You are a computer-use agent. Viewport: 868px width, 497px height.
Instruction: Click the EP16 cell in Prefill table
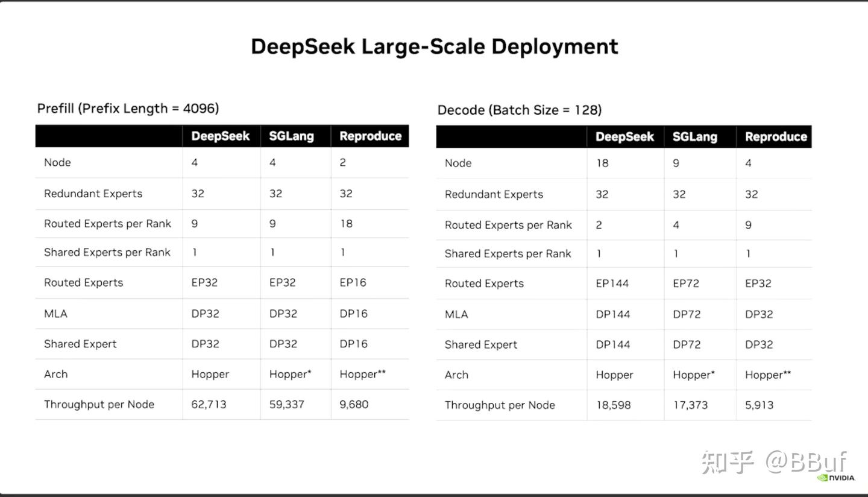click(x=353, y=282)
